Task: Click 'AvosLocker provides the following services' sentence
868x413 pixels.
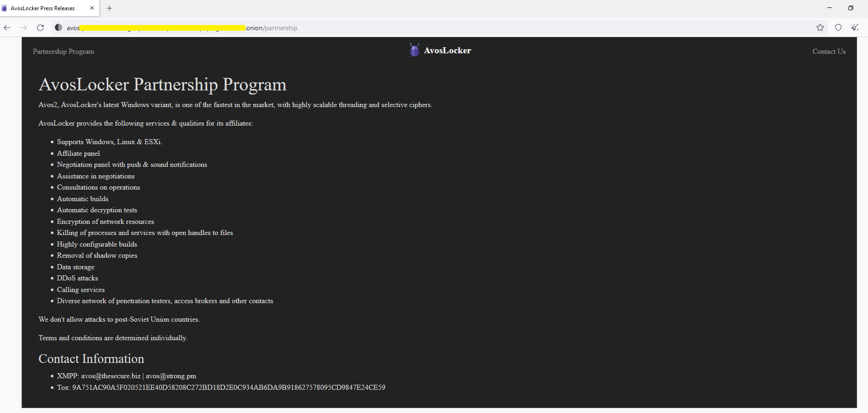Action: (146, 123)
